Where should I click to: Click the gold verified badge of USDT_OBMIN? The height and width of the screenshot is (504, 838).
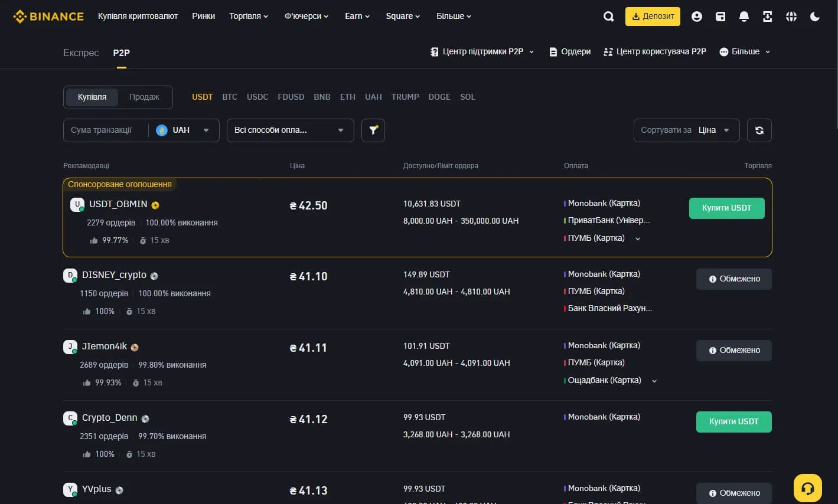click(x=155, y=205)
